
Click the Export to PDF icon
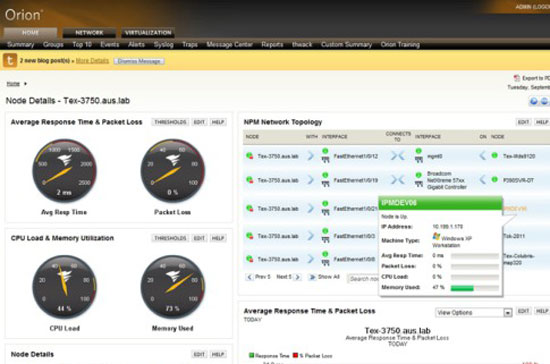(517, 78)
